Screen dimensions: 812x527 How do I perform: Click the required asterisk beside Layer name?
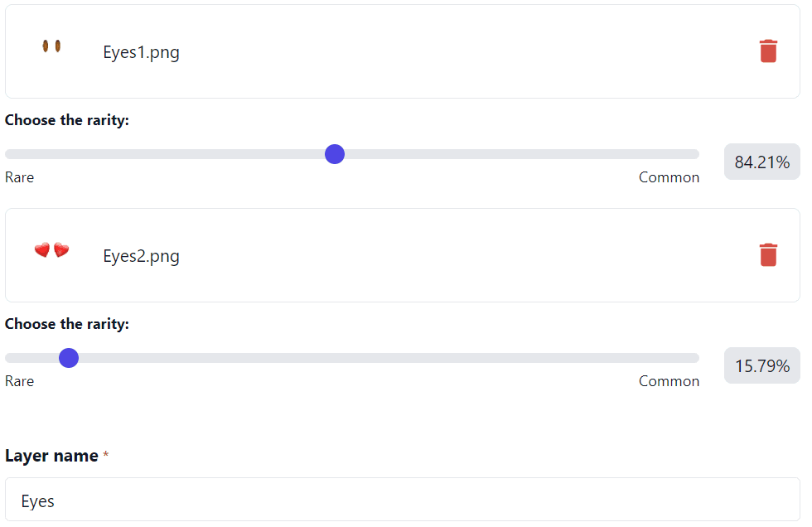point(106,452)
